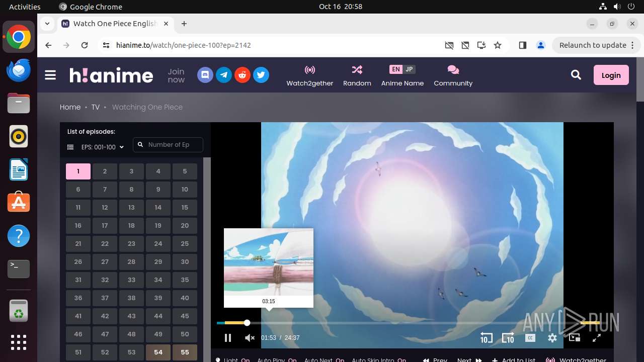
Task: Skip forward 10 seconds
Action: (x=508, y=338)
